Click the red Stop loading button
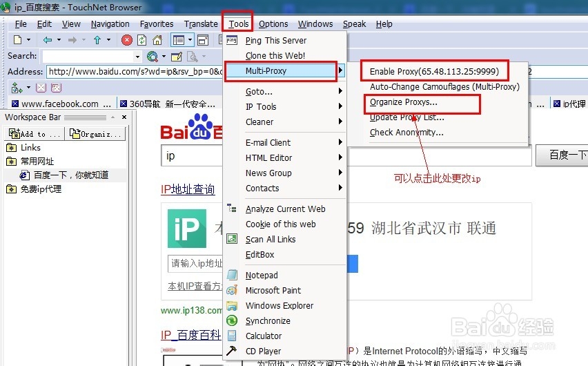Image resolution: width=588 pixels, height=366 pixels. coord(127,40)
